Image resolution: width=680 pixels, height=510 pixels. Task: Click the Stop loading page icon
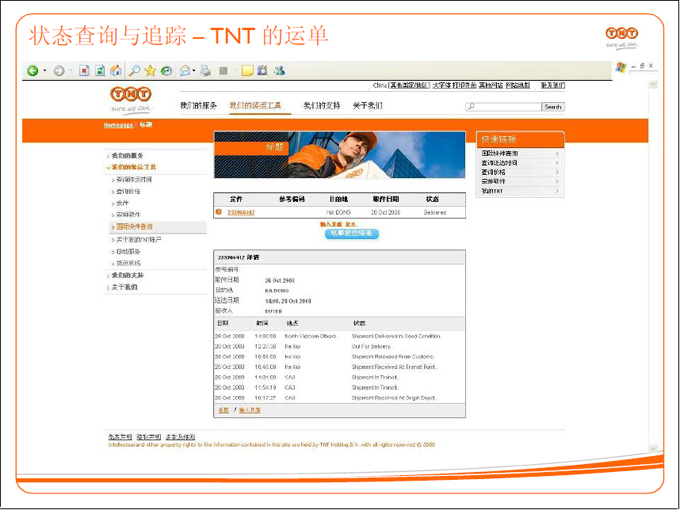[x=84, y=71]
